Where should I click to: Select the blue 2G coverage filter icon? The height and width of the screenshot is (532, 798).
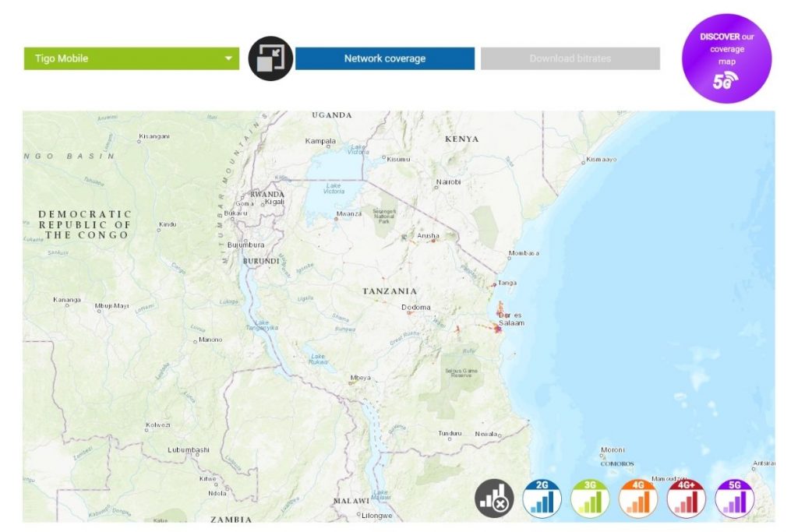click(x=542, y=499)
